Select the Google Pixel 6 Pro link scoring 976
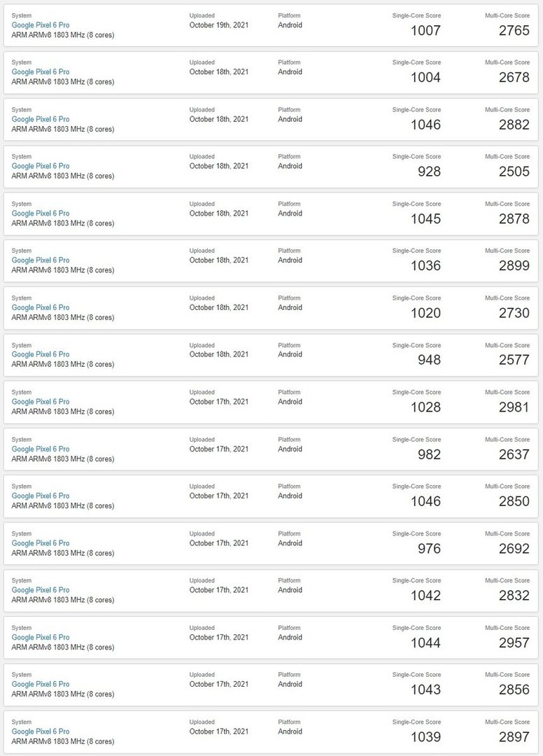 pos(41,543)
